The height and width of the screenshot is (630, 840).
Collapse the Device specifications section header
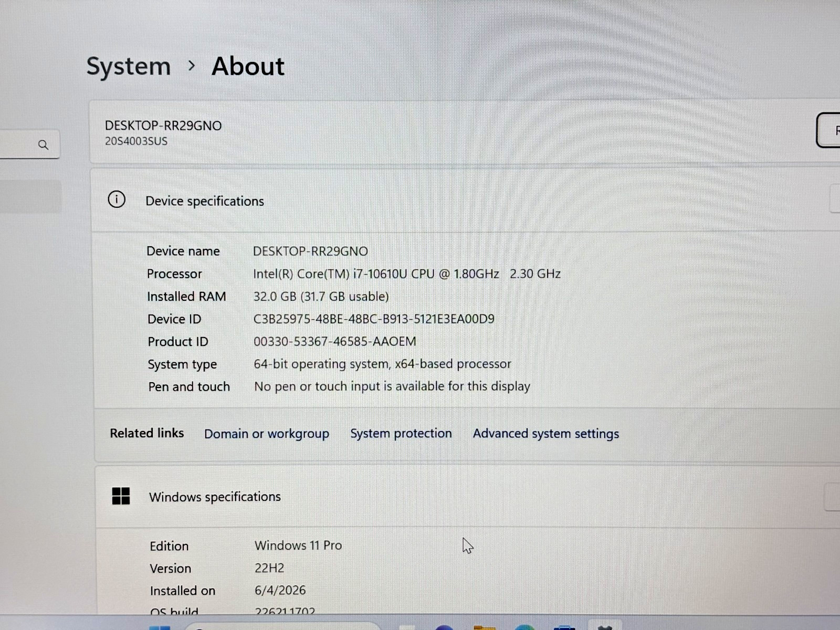[x=466, y=201]
